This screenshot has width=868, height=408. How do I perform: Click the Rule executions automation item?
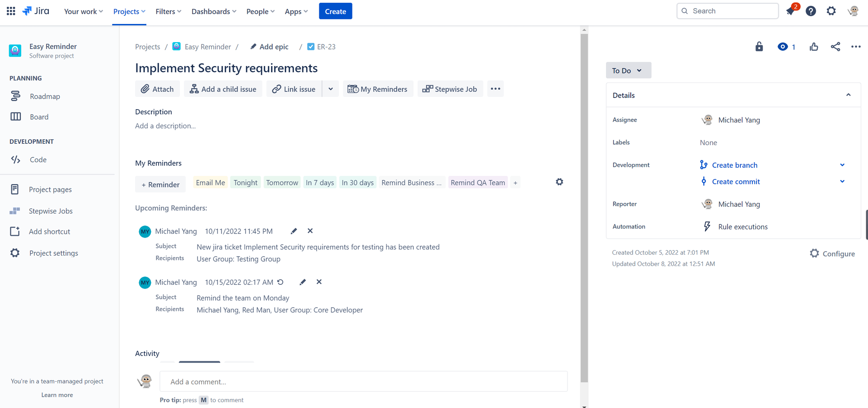(743, 227)
